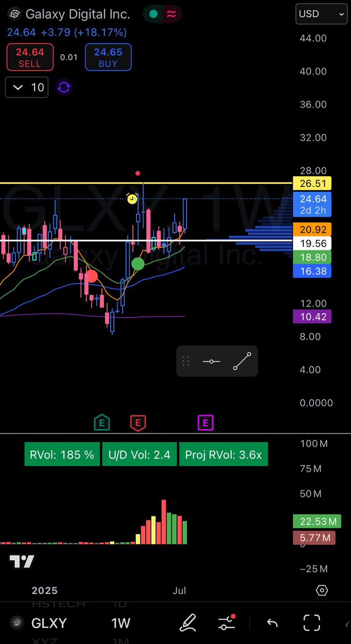Image resolution: width=351 pixels, height=644 pixels.
Task: Tap the red dot above the candle wick
Action: coord(138,173)
